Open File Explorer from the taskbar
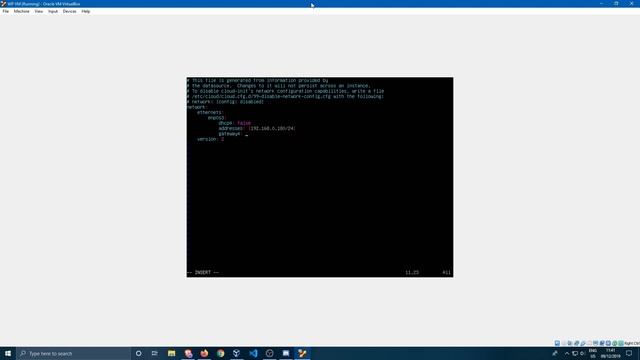This screenshot has width=640, height=360. [x=171, y=353]
